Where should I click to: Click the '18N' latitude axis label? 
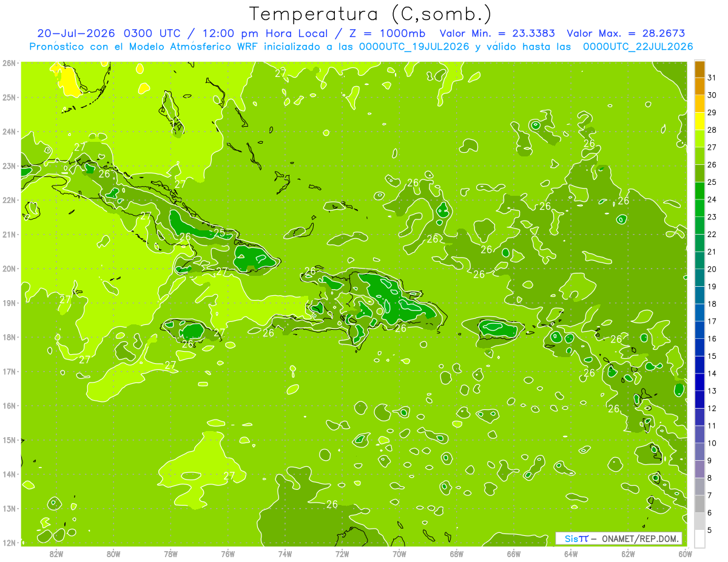point(9,337)
